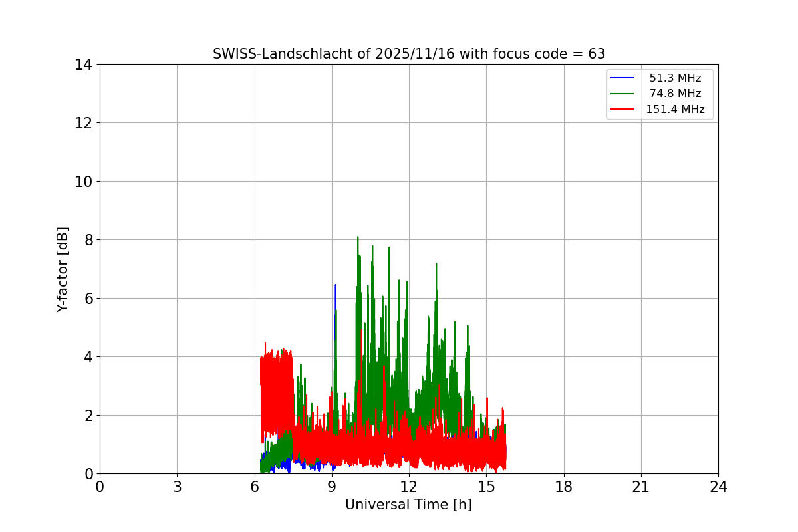Screen dimensions: 798x532
Task: Click the y-axis tick label 14
Action: pos(83,65)
